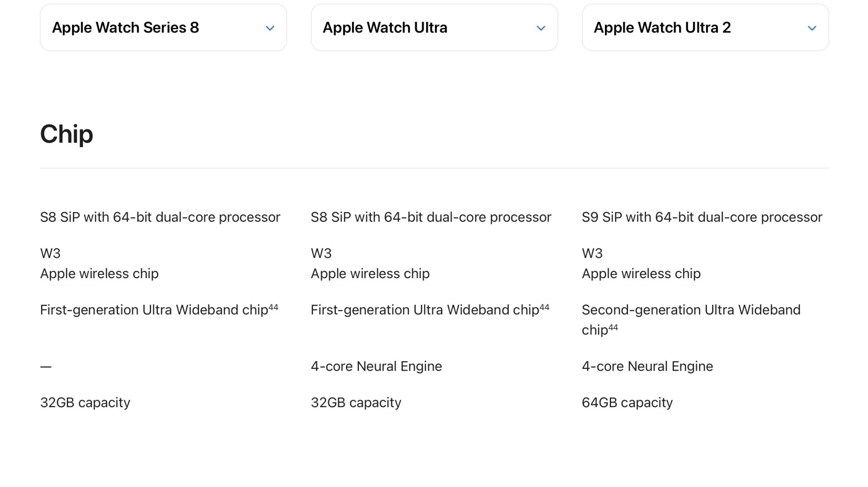868x487 pixels.
Task: Click 32GB capacity under Apple Watch Series 8
Action: point(85,402)
